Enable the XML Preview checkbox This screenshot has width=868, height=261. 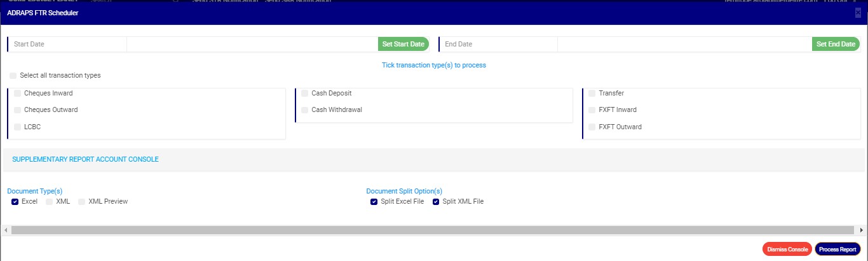[x=82, y=202]
